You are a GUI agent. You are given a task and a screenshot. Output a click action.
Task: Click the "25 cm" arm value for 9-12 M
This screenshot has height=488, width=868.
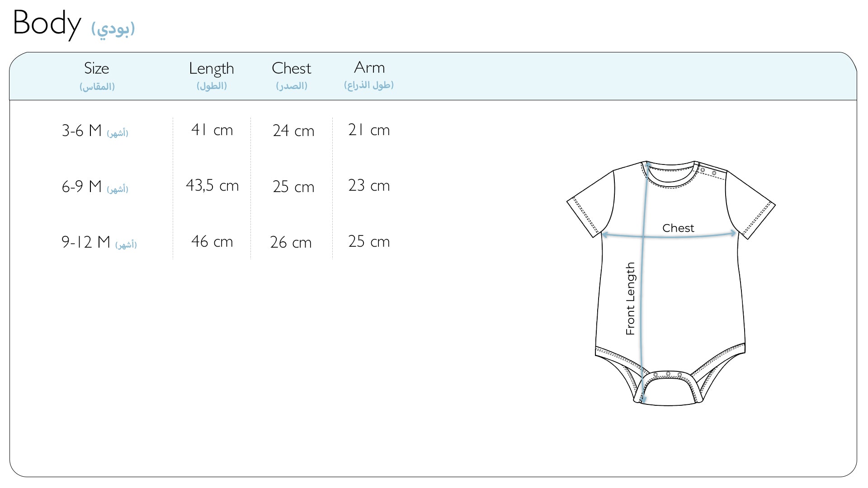[369, 242]
